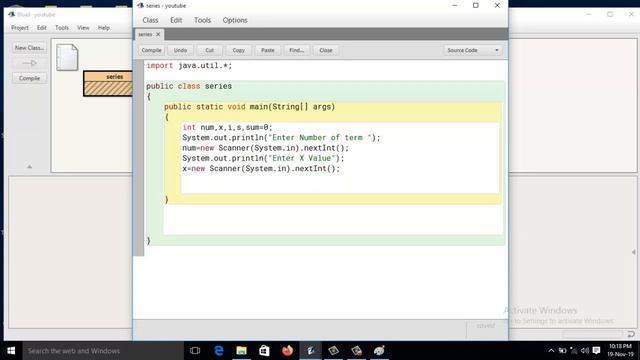Click Compile in BlueJ main window sidebar

click(x=29, y=78)
